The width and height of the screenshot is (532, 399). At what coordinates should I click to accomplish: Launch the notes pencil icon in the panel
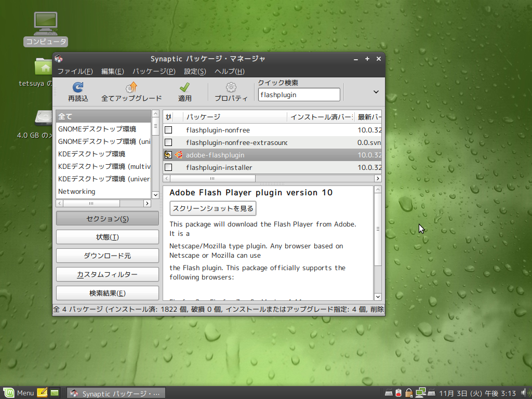click(42, 393)
